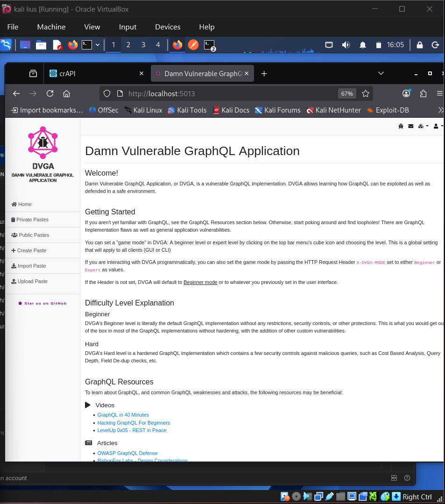Screen dimensions: 445x504
Task: Select the Firefox window in the taskbar
Action: tap(177, 45)
